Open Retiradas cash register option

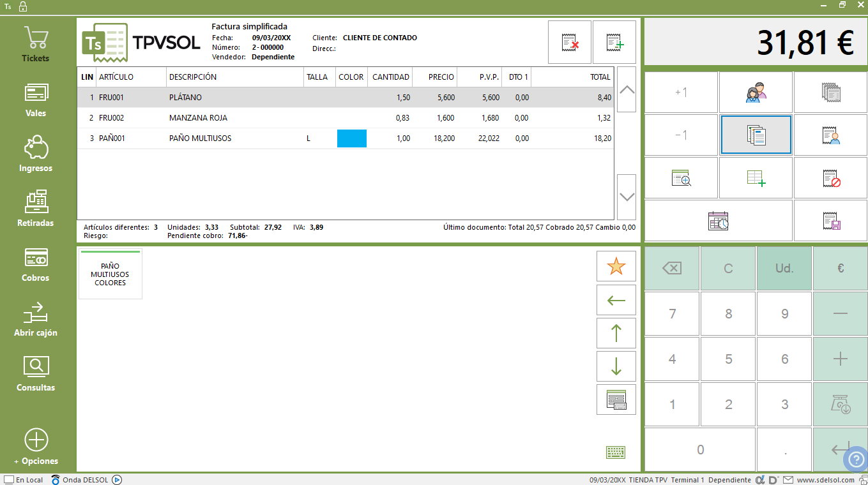point(36,209)
